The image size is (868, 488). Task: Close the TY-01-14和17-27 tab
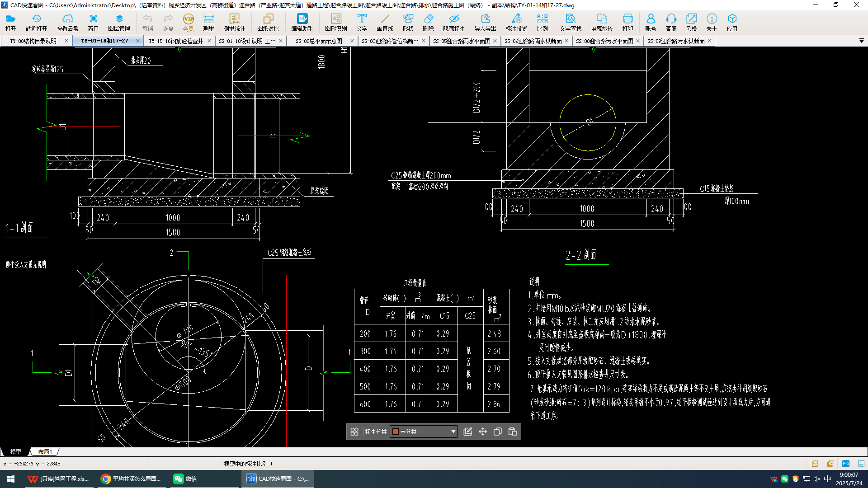[x=138, y=41]
